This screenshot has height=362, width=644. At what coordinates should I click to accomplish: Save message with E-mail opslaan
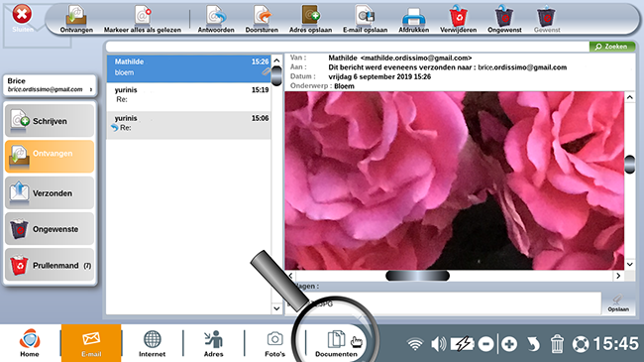366,19
